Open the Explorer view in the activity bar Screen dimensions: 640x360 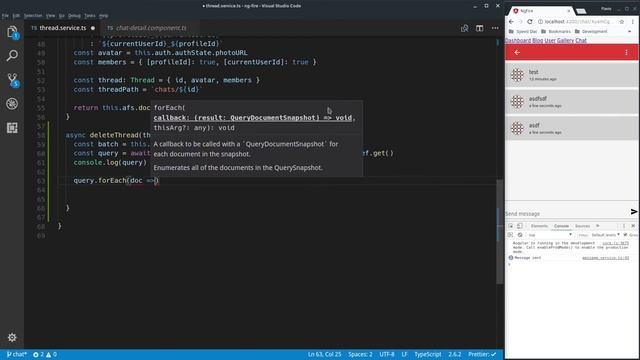[12, 32]
